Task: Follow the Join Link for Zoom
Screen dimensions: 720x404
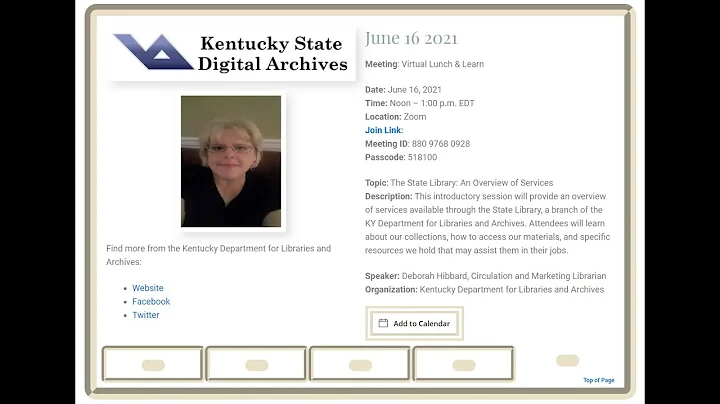Action: click(x=384, y=130)
